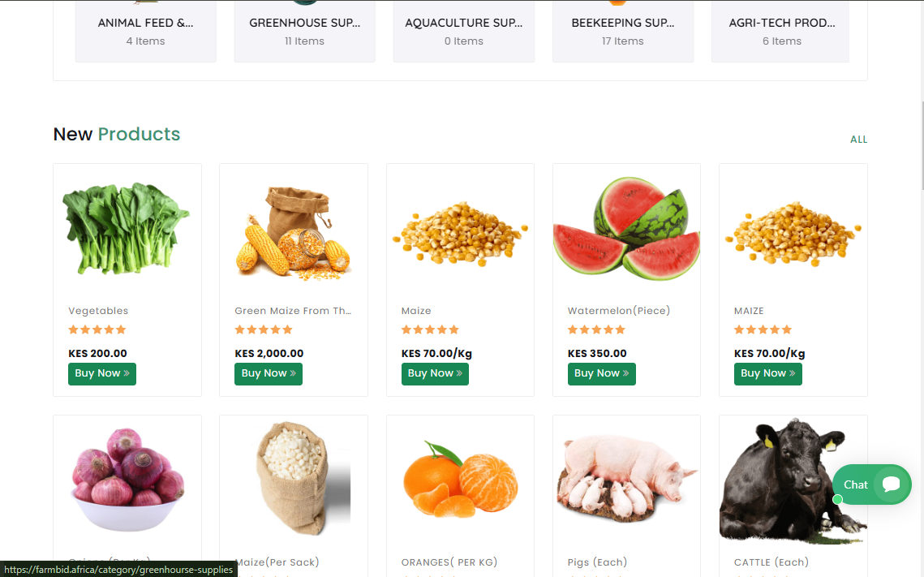Open the Chat bubble icon
The image size is (924, 577).
(891, 484)
